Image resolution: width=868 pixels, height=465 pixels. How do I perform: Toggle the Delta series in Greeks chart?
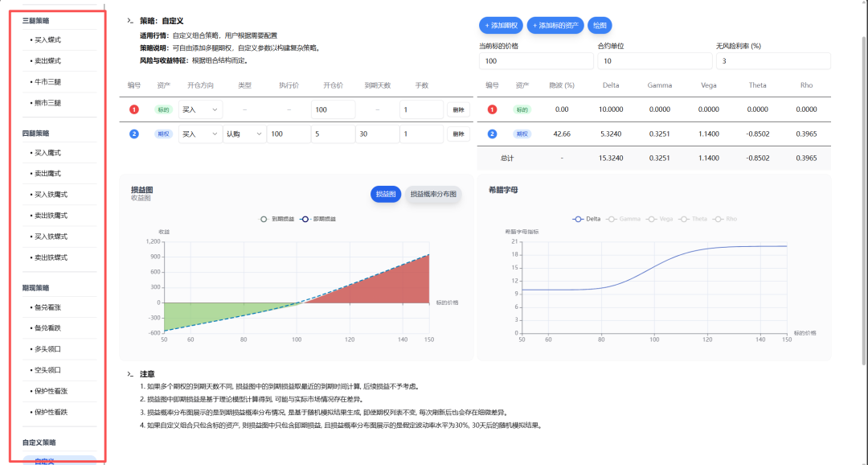pyautogui.click(x=587, y=219)
